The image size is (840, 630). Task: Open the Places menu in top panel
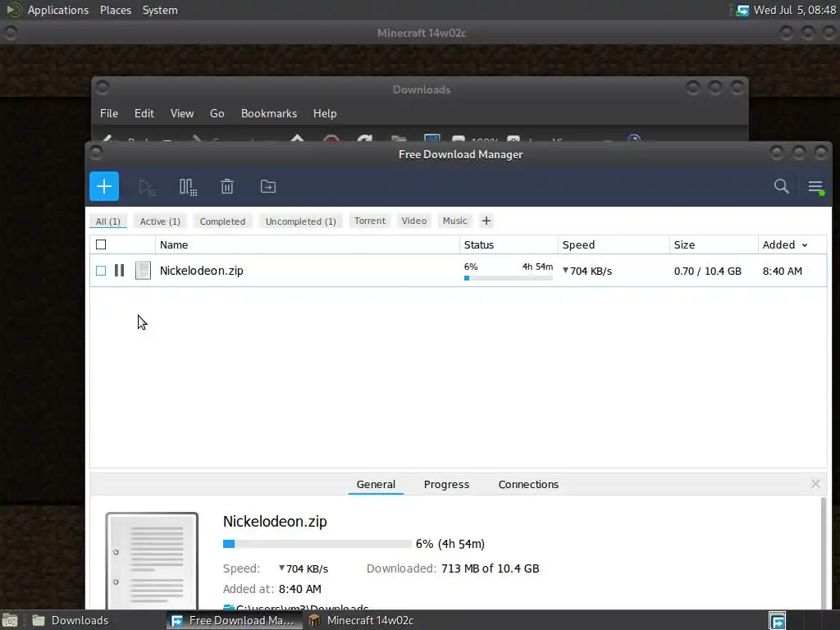[116, 10]
